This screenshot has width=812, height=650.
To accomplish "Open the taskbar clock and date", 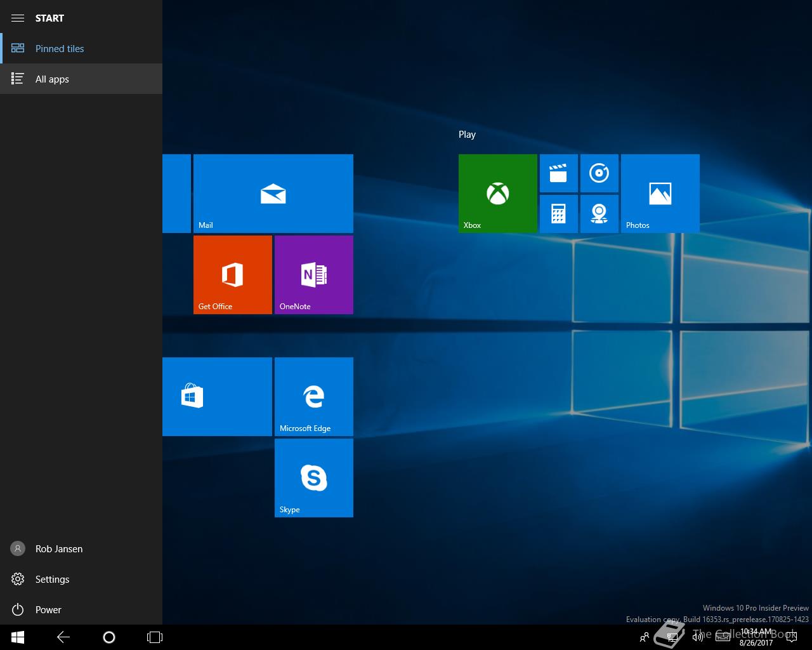I will [756, 637].
